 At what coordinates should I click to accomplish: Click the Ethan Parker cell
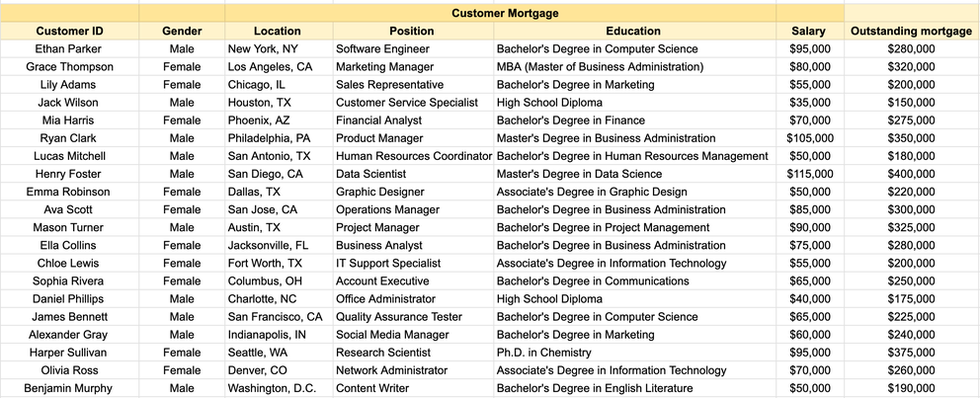click(69, 48)
